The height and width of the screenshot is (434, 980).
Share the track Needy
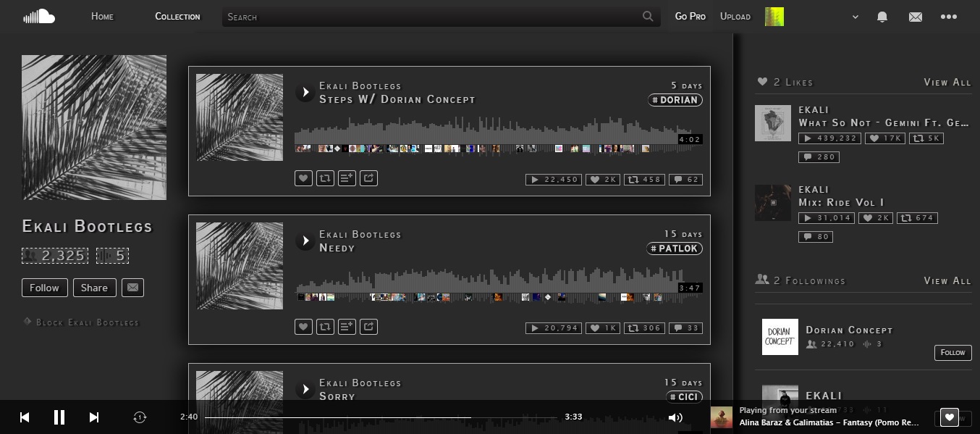coord(368,327)
